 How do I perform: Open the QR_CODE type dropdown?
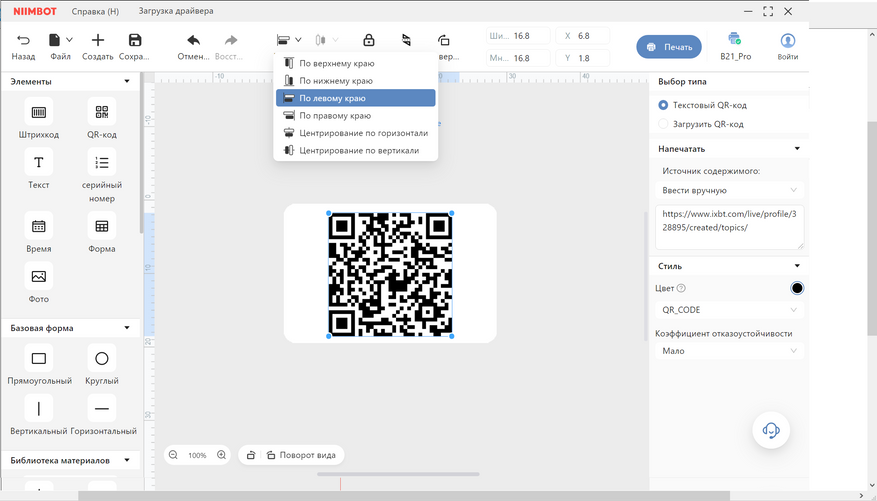click(x=730, y=310)
